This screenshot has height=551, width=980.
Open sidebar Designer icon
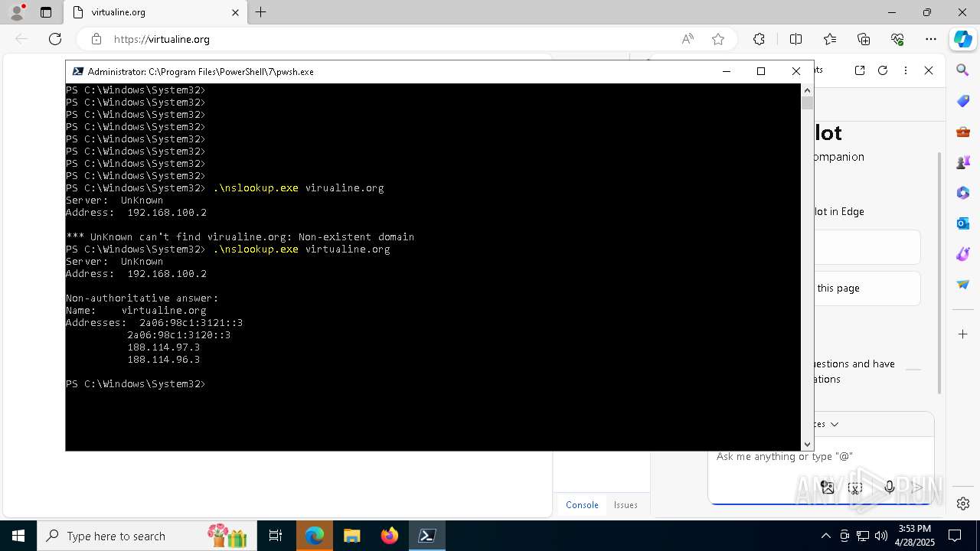pos(963,254)
